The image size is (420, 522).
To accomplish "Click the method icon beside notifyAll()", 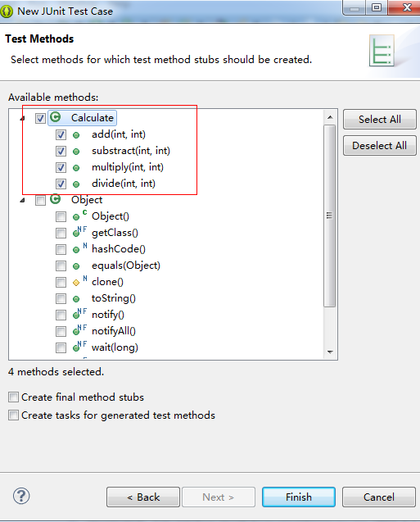I will click(79, 330).
